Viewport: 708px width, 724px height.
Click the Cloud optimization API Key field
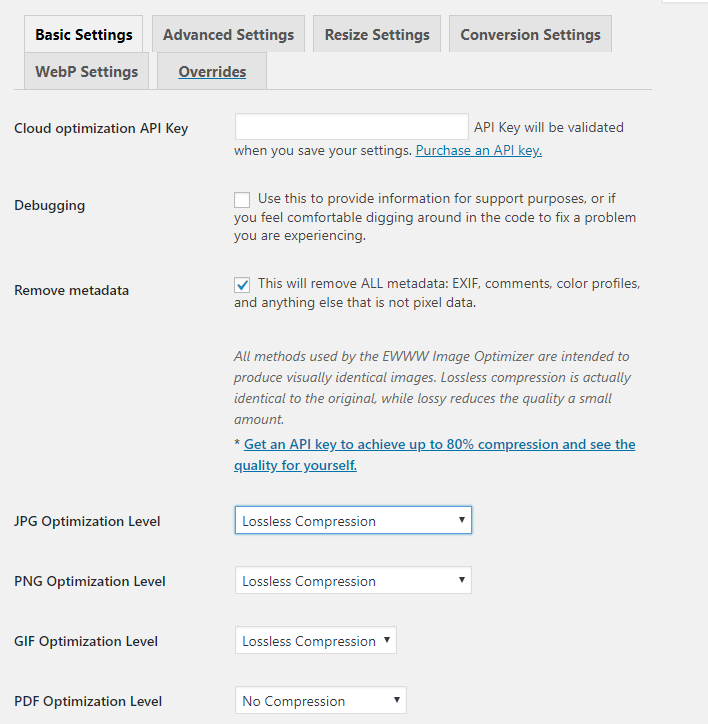click(x=351, y=127)
